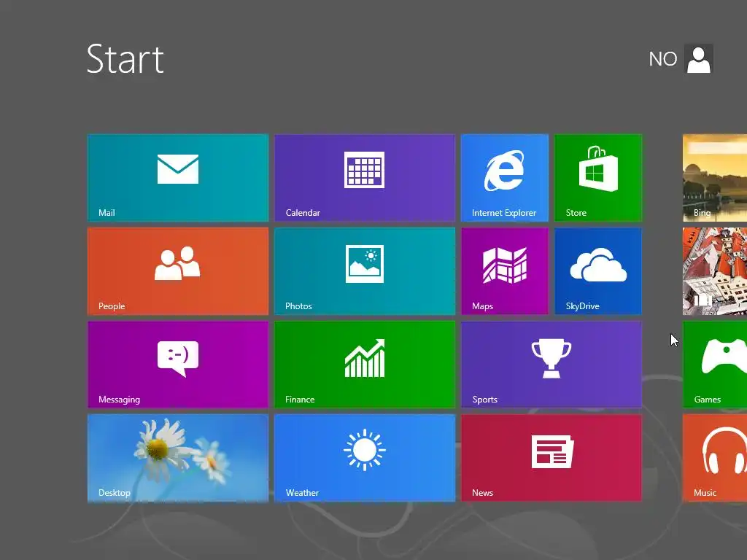Open the Maps tile
Viewport: 747px width, 560px height.
(x=505, y=271)
